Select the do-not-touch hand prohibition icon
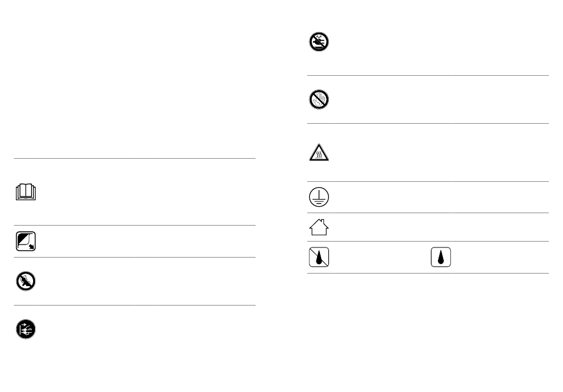Screen dimensions: 563x392 point(319,99)
